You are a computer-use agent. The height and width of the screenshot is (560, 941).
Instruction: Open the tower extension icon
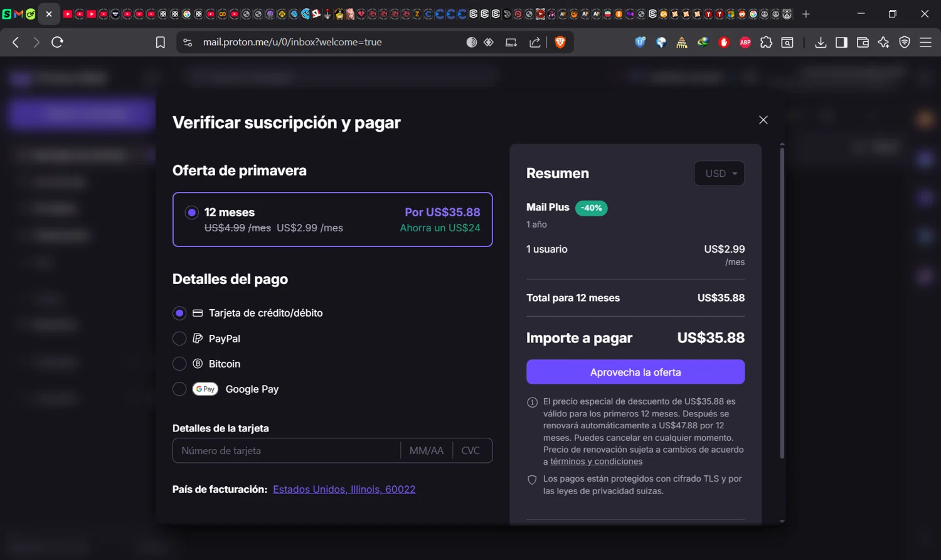pos(682,42)
